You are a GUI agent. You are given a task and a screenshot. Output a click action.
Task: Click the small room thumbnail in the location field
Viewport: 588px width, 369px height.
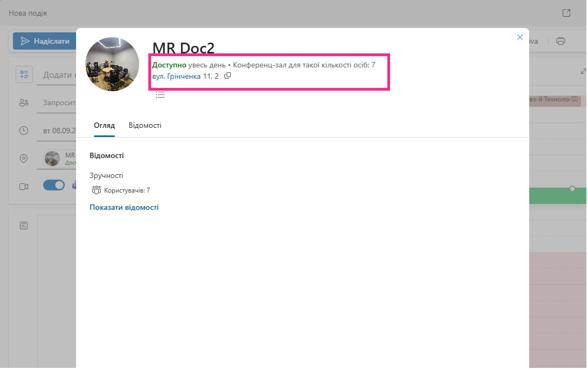coord(52,159)
